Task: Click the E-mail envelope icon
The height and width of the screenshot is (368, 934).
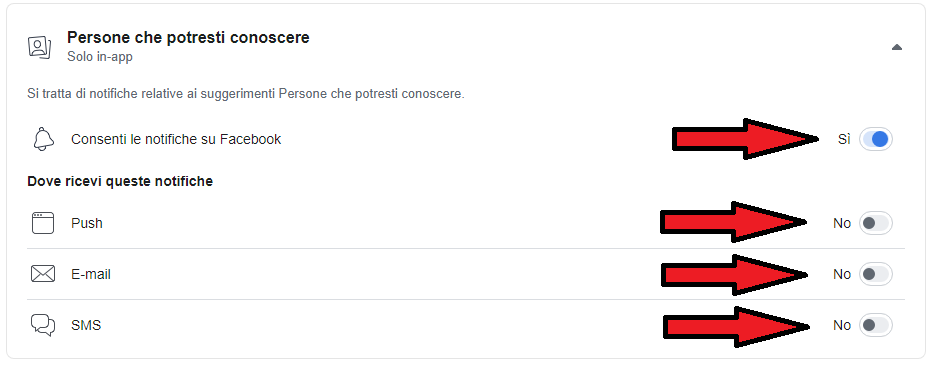Action: coord(42,274)
